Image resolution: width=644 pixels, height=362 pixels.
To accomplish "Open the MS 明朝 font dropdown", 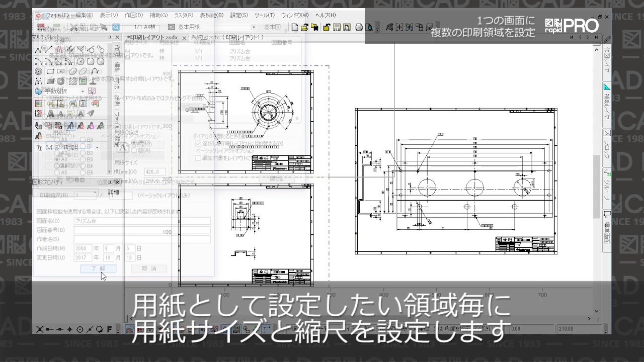I will pos(97,148).
